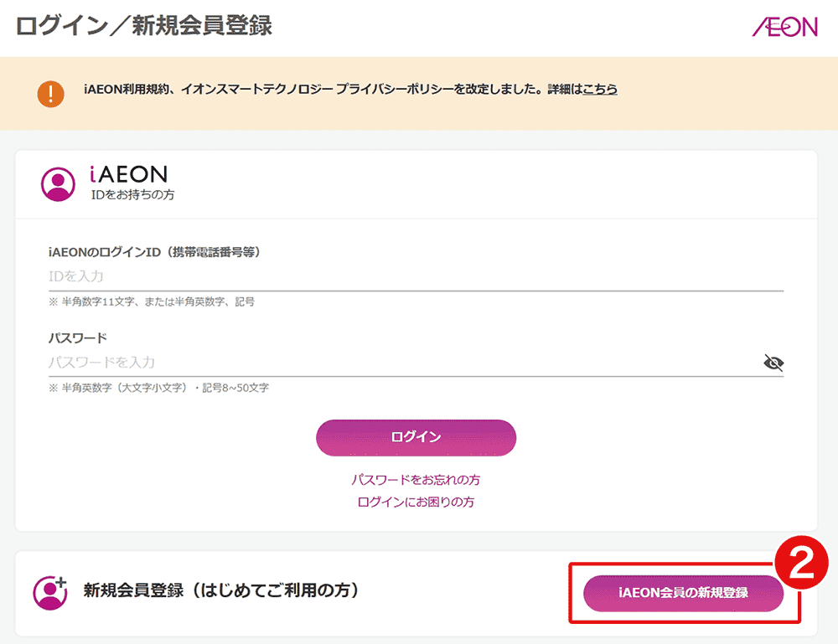This screenshot has width=838, height=644.
Task: Click the AEON logo in the header
Action: point(784,27)
